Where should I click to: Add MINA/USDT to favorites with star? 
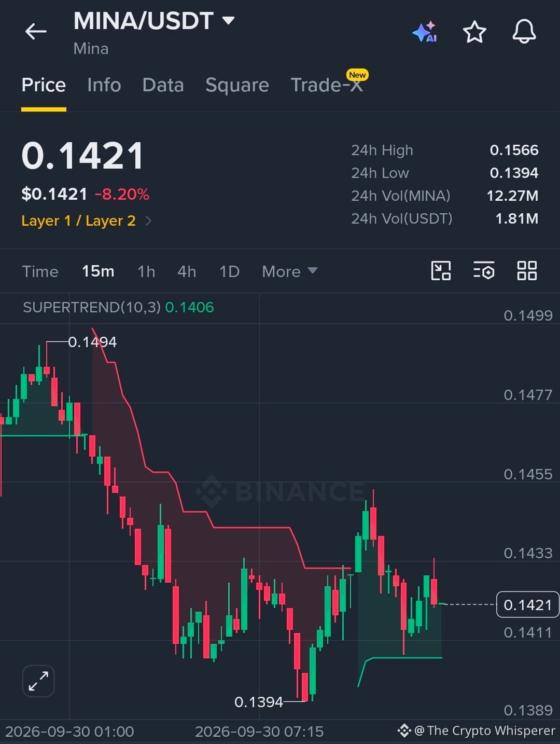pos(474,32)
